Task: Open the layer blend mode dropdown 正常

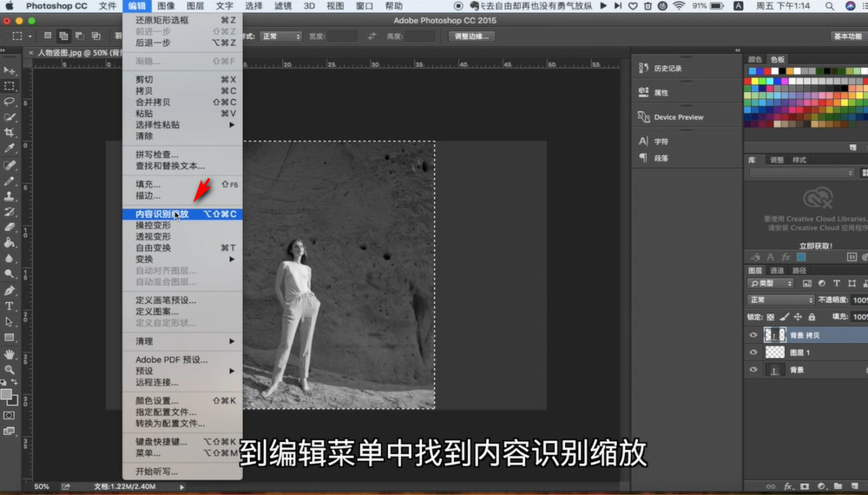Action: [781, 300]
